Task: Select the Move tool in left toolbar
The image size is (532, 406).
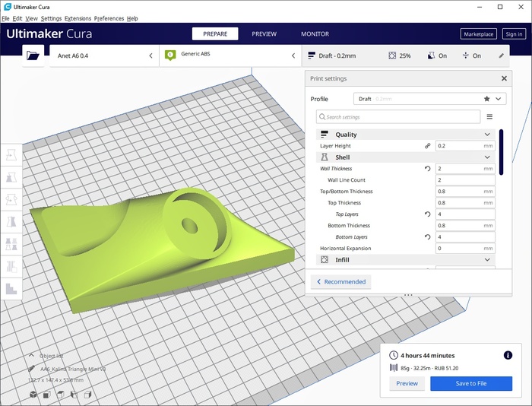Action: coord(11,155)
